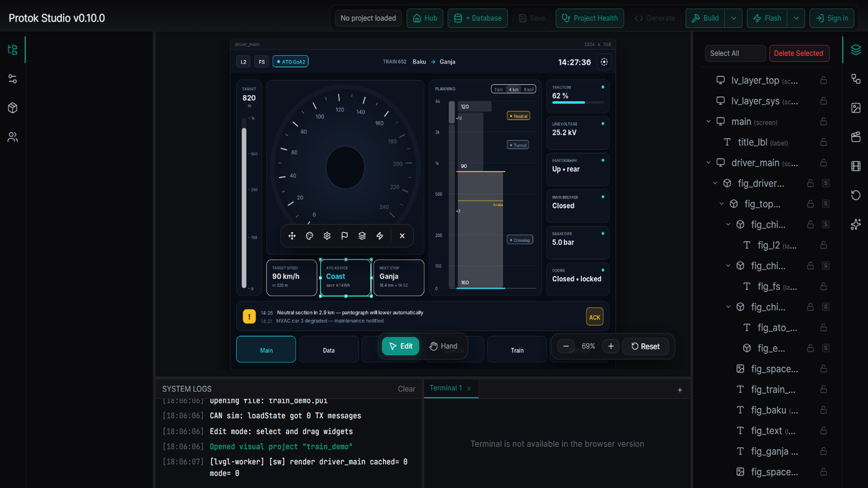Open the layers option in widget toolbar

pyautogui.click(x=362, y=236)
